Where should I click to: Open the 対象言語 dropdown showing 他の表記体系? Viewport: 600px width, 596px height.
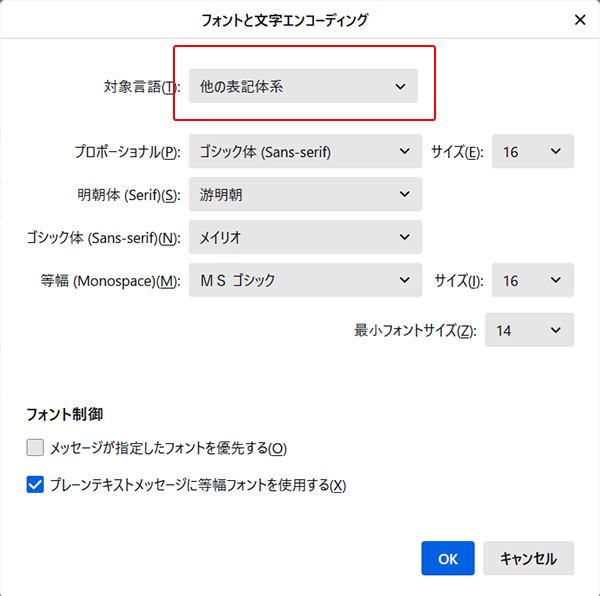point(303,86)
